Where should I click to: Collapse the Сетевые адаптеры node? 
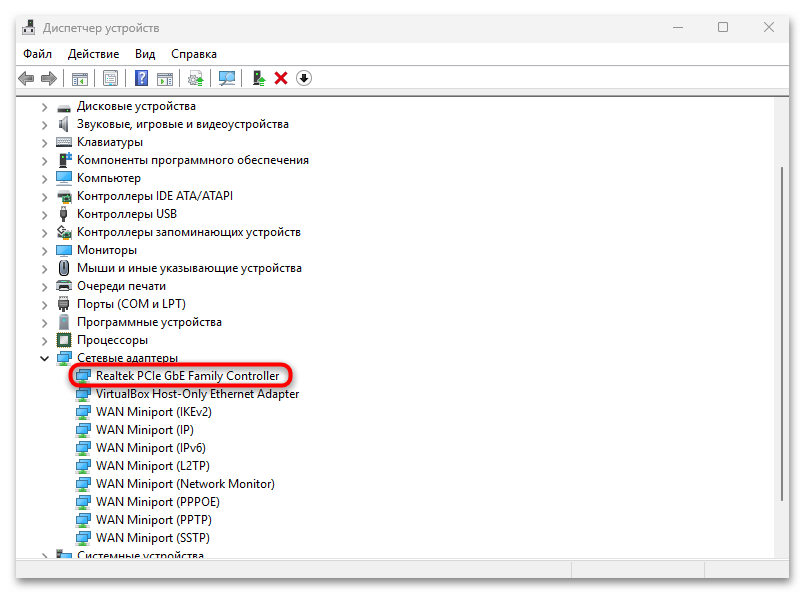(x=44, y=357)
